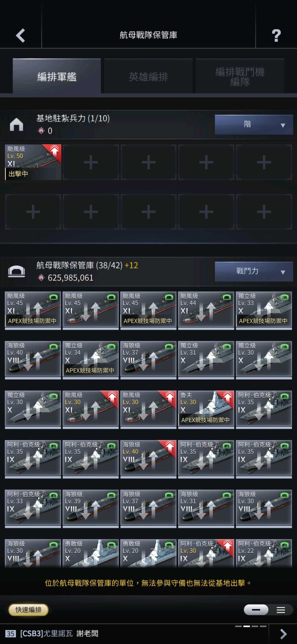Switch to the 英雄編排 tab

pos(148,77)
